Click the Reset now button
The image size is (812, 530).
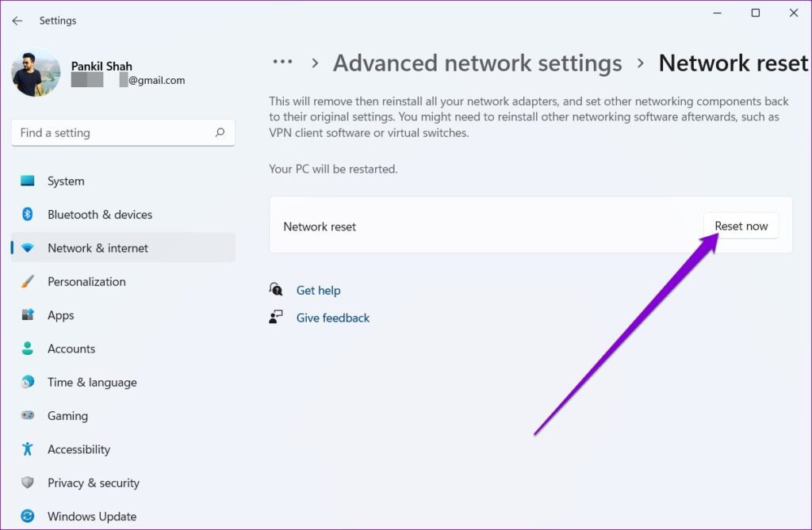click(x=741, y=225)
